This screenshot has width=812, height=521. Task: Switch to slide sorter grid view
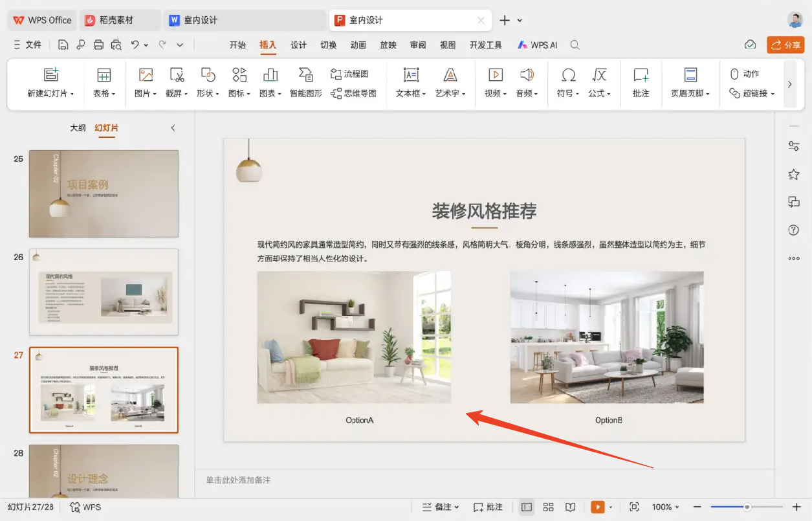click(x=549, y=507)
